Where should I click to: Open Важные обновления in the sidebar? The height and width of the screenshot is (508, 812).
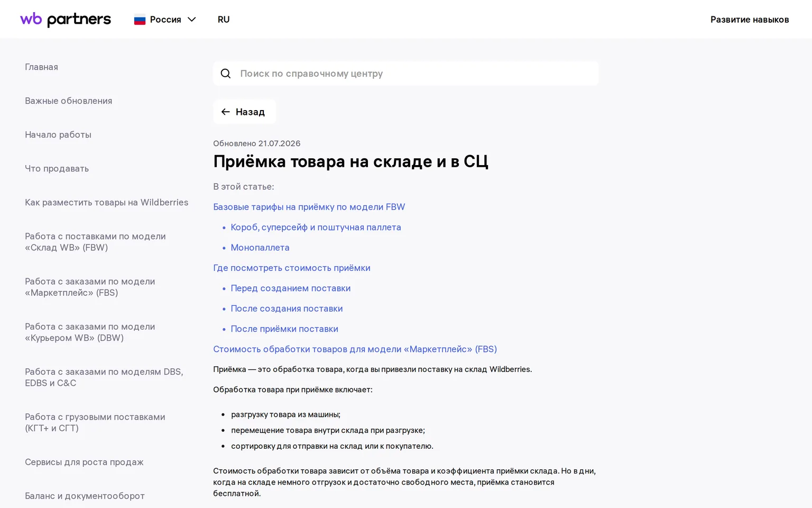(x=68, y=101)
